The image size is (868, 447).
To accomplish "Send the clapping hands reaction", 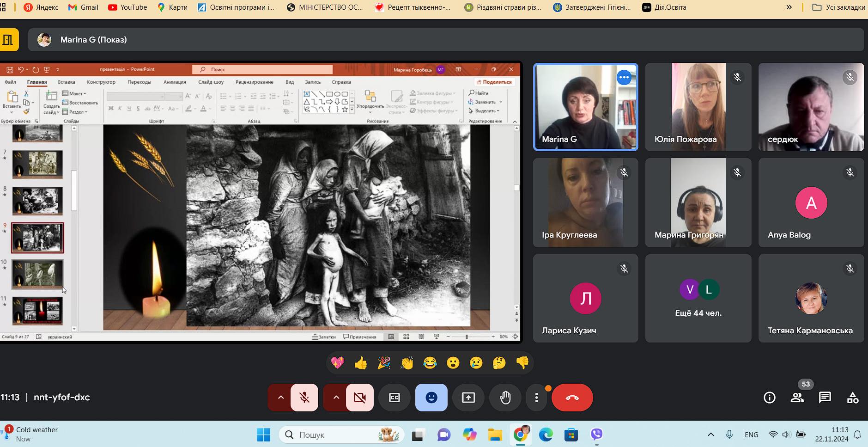I will 407,363.
